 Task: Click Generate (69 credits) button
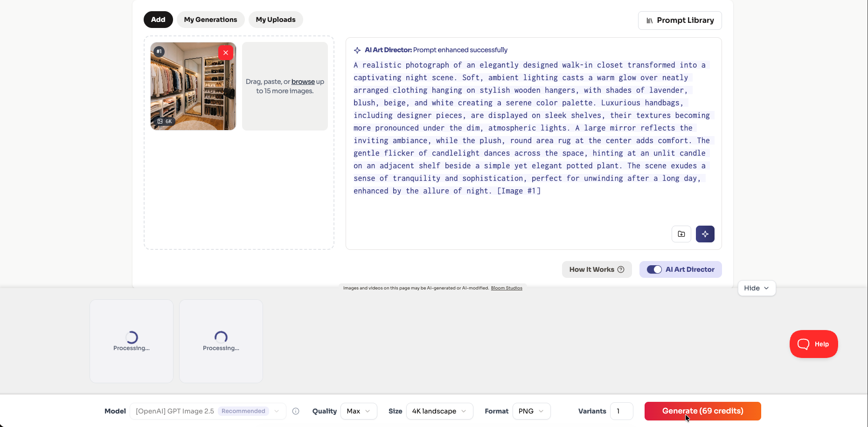click(702, 411)
